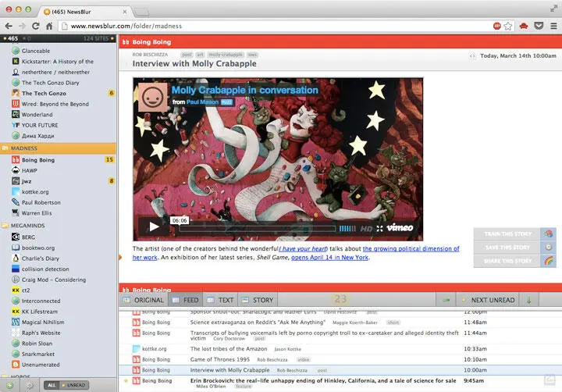Open the Boing Boing feed in sidebar

point(58,160)
